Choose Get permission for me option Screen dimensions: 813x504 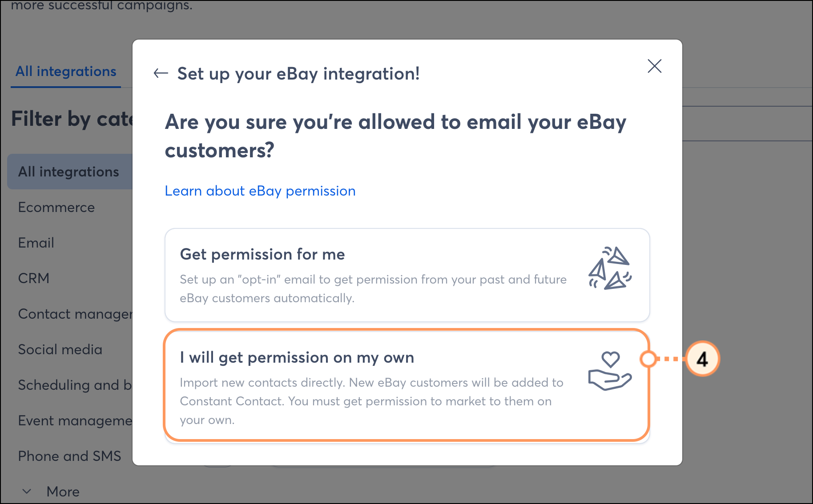[x=407, y=275]
